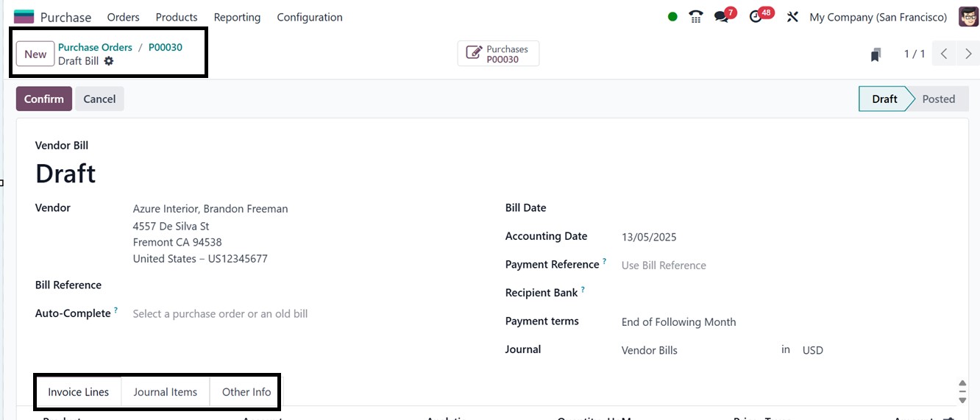Click the bookmark icon beside pager
Screen dimensions: 980x420
tap(876, 54)
